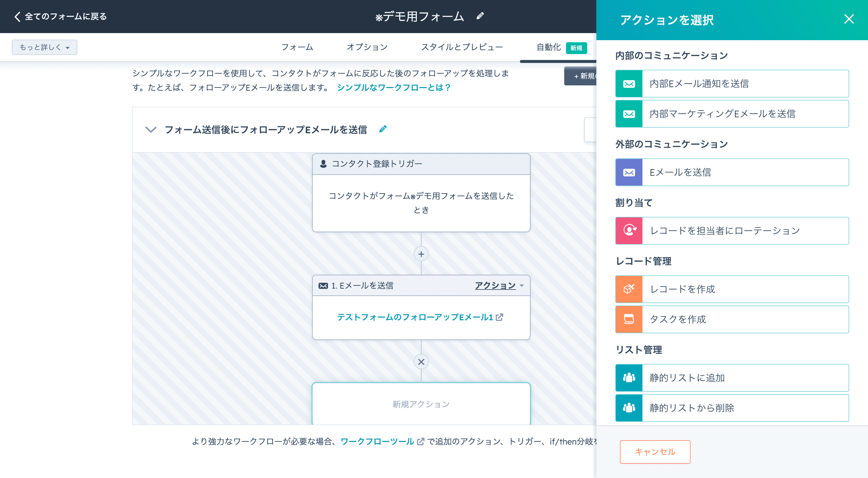
Task: Choose the レコードを担当者にローテーション rotate icon
Action: [629, 230]
